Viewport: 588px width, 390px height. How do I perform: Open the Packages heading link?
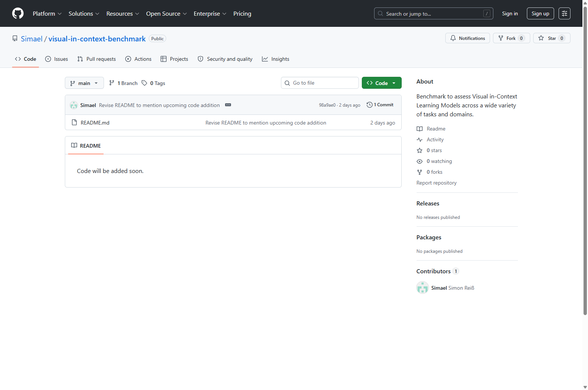pos(429,237)
